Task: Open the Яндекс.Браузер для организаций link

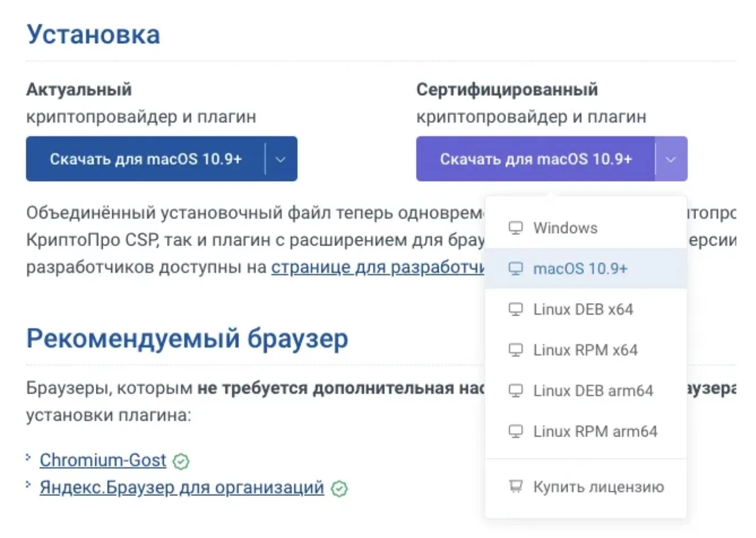Action: [x=182, y=488]
